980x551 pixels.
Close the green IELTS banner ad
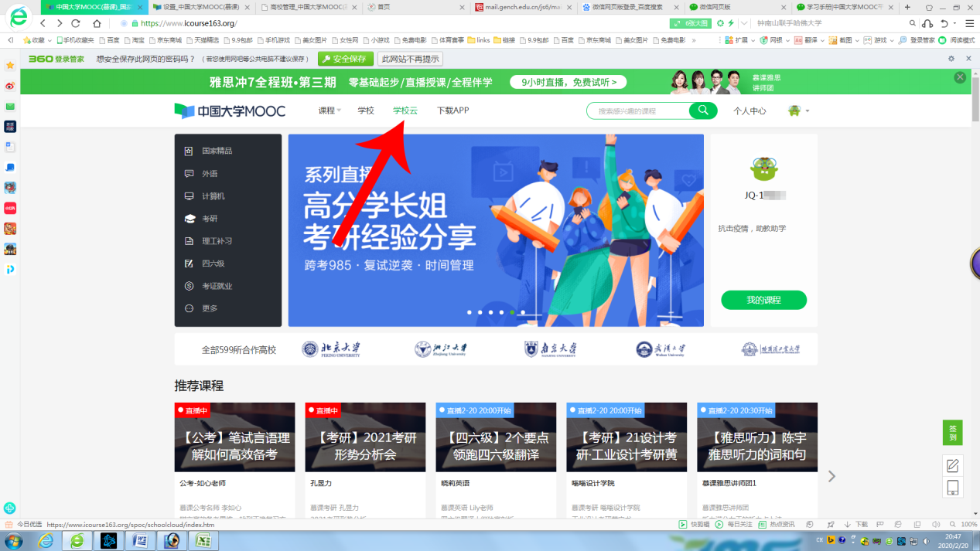click(960, 77)
